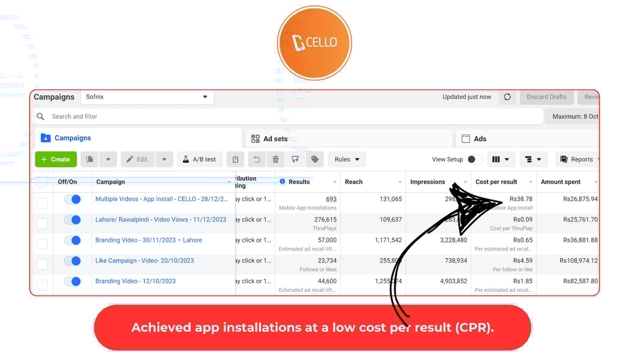Check the box for Branding Video 30/11/2023 row
The image size is (626, 364).
point(42,244)
